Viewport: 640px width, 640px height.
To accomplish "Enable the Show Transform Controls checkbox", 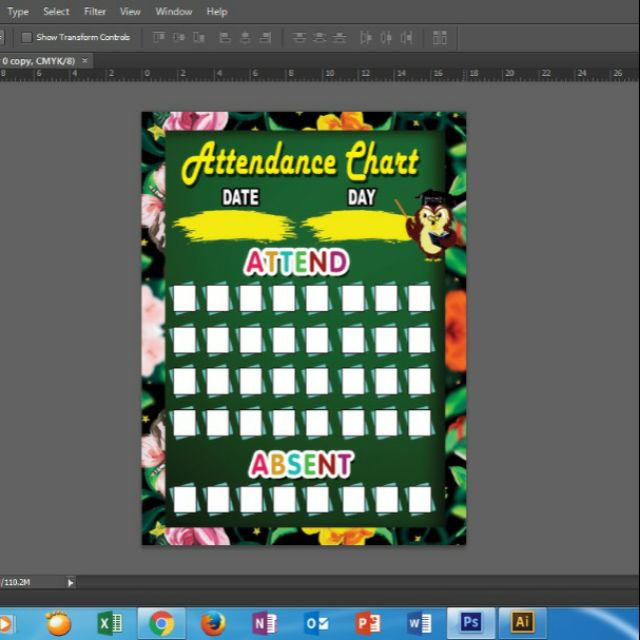I will (x=26, y=38).
